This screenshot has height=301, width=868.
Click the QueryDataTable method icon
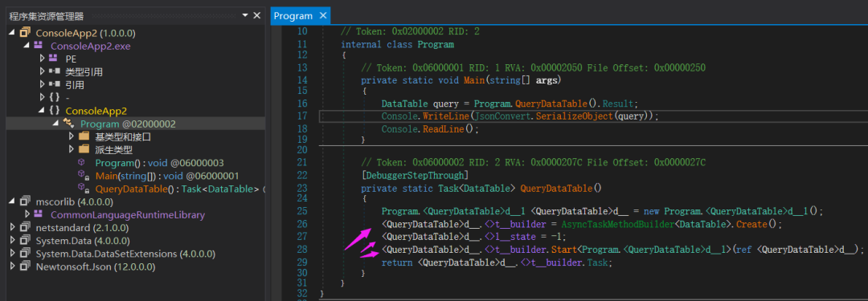click(x=81, y=188)
